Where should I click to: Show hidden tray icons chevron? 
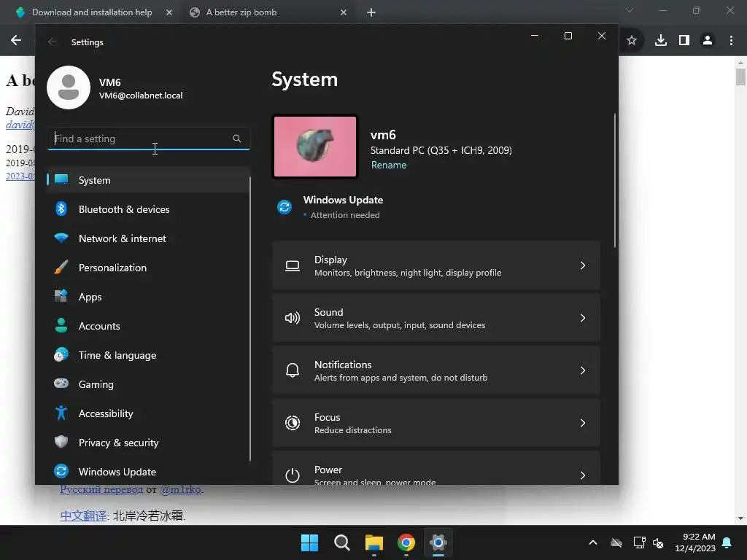593,542
